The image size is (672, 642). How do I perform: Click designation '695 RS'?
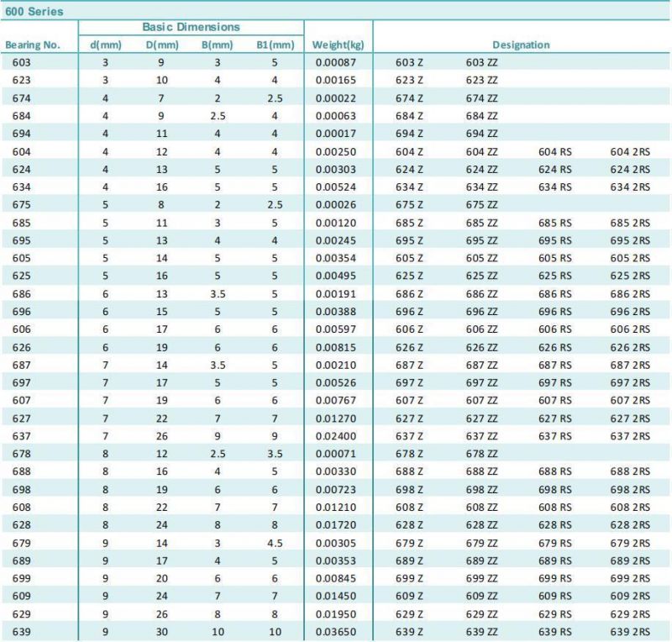point(555,240)
